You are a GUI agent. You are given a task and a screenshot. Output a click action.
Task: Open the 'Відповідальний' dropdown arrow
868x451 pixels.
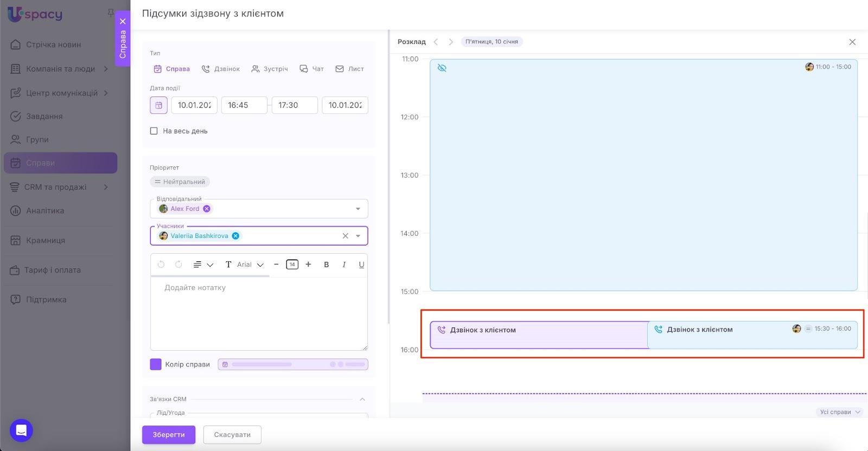point(358,209)
